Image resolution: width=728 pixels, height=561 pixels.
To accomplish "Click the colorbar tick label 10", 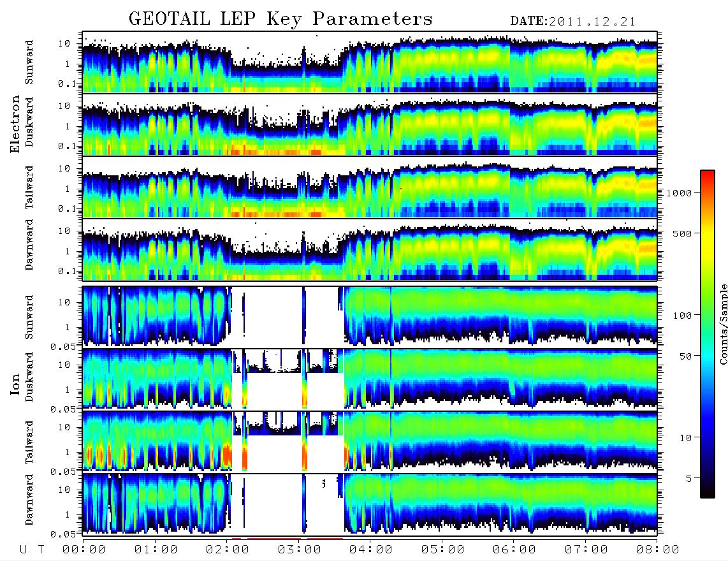I will (685, 437).
